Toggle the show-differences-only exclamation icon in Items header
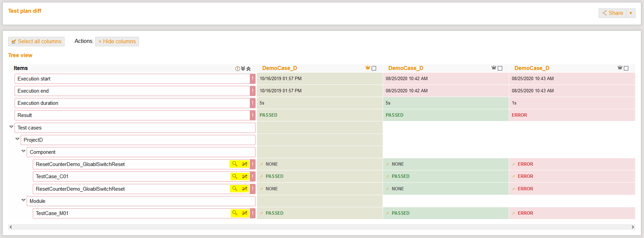The image size is (644, 238). point(238,69)
